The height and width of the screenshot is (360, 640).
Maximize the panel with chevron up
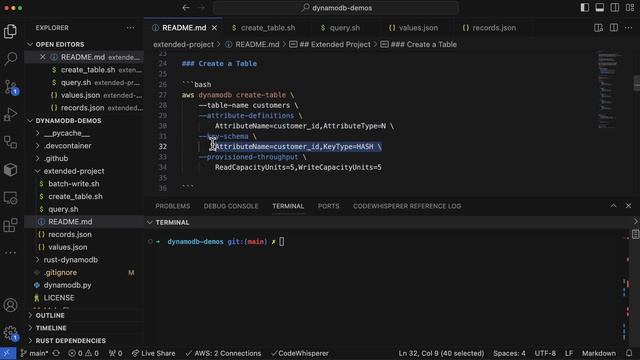(613, 206)
